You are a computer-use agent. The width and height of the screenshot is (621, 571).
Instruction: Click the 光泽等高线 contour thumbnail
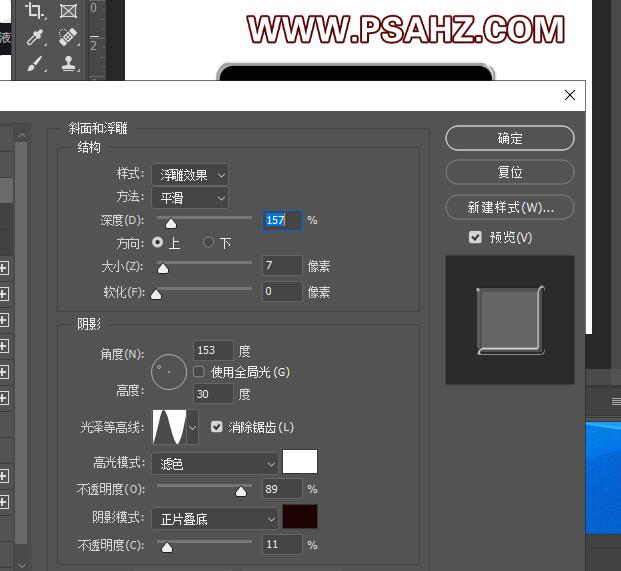170,427
